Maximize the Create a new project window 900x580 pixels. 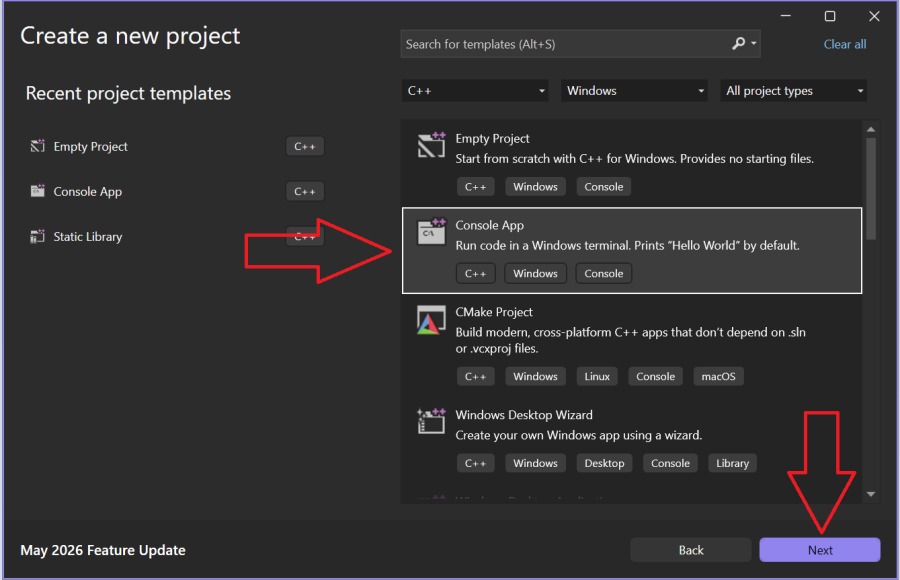pyautogui.click(x=829, y=16)
